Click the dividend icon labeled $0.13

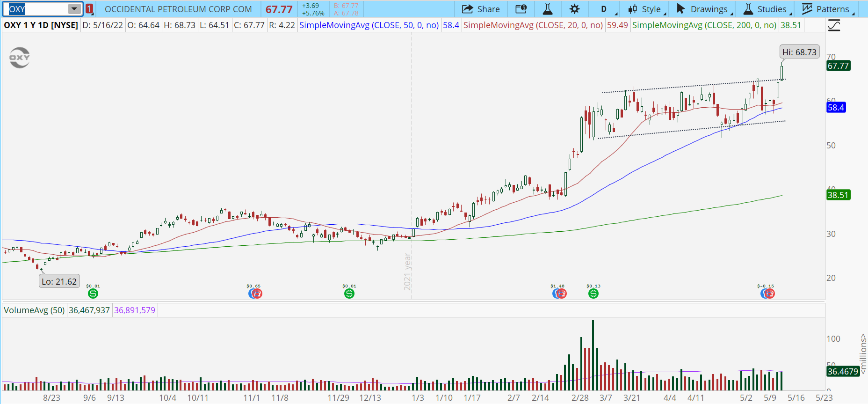pos(593,294)
